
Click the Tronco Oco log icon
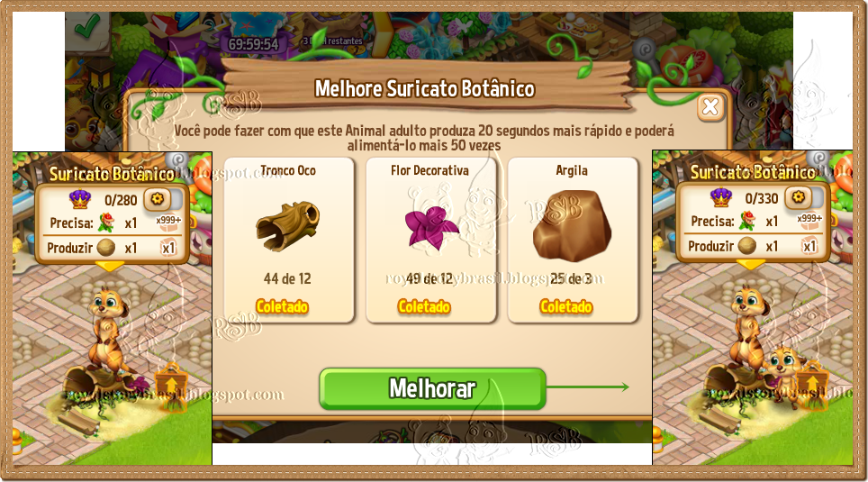pyautogui.click(x=288, y=225)
